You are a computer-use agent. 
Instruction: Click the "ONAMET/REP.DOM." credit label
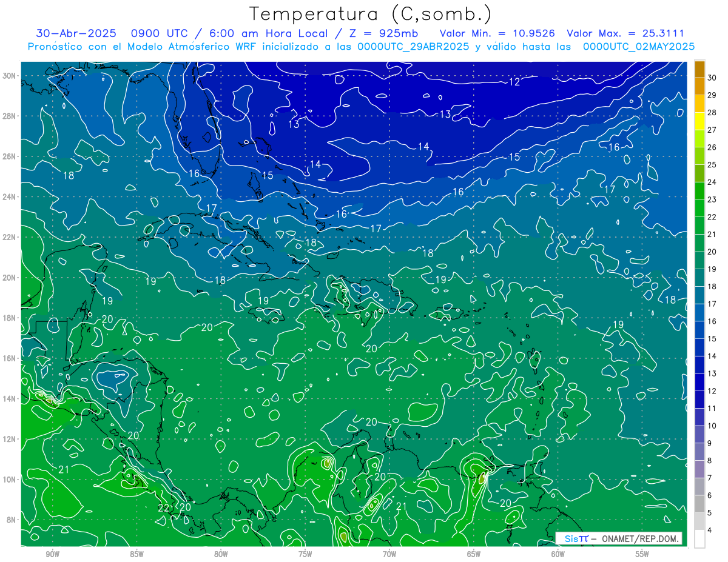coord(641,538)
